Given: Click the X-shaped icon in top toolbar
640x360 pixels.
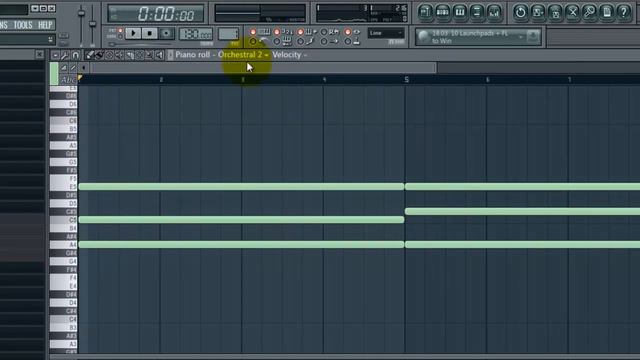Looking at the screenshot, I should 572,12.
